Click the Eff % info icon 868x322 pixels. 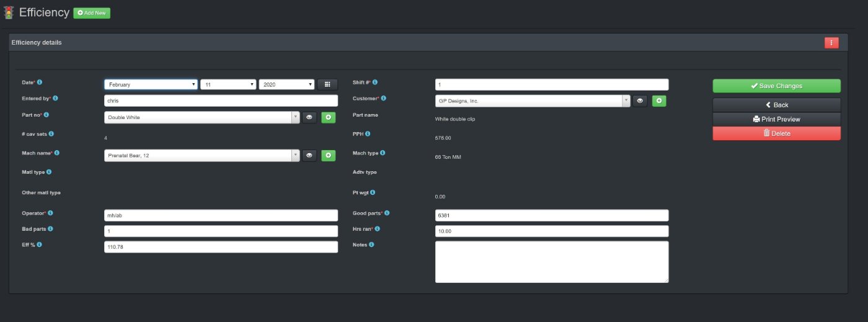[x=39, y=244]
